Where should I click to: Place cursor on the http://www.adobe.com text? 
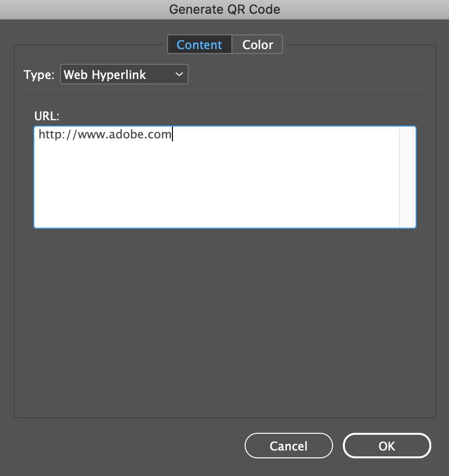coord(105,134)
